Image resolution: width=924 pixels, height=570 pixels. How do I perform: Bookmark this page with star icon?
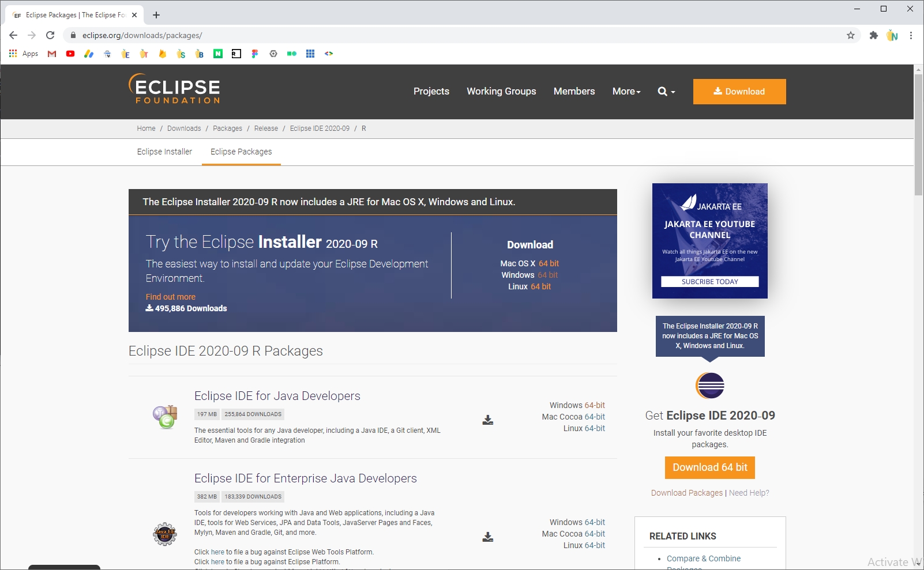(851, 35)
